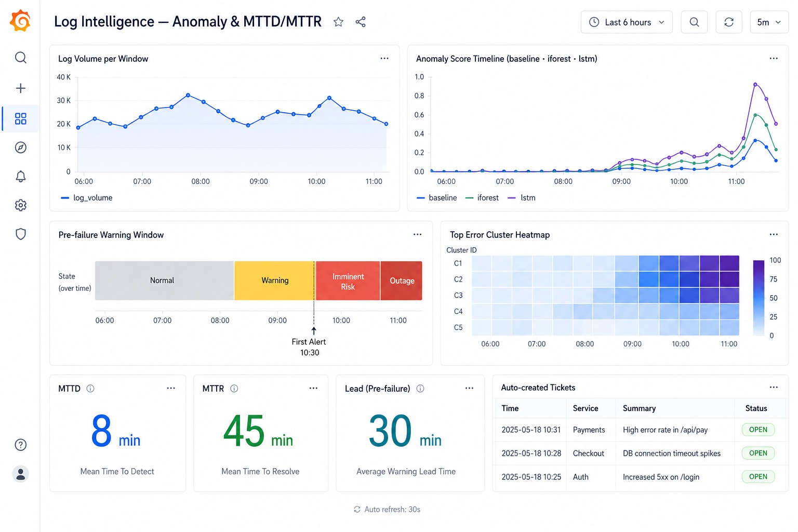Viewport: 798px width, 532px height.
Task: Star this dashboard as favorite
Action: [x=338, y=22]
